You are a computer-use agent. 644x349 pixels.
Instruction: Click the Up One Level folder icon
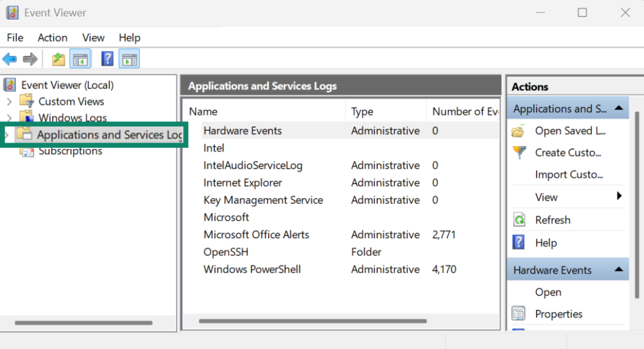point(58,59)
